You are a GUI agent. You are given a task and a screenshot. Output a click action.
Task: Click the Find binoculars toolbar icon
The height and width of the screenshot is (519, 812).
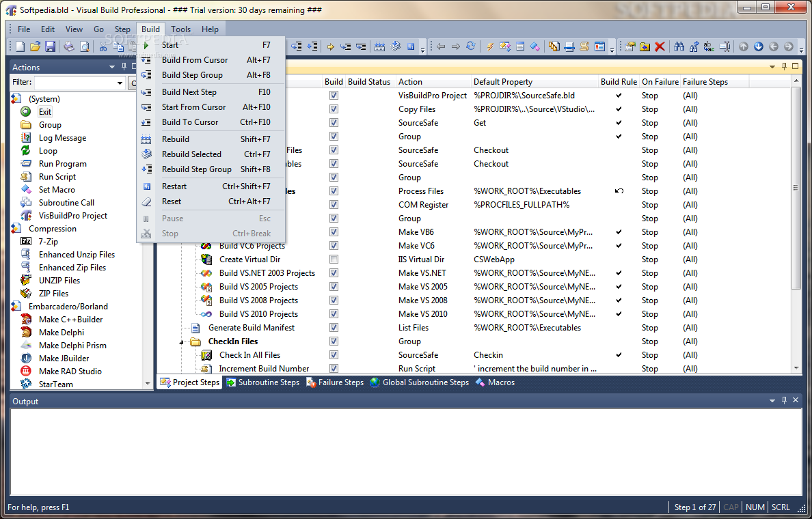679,47
